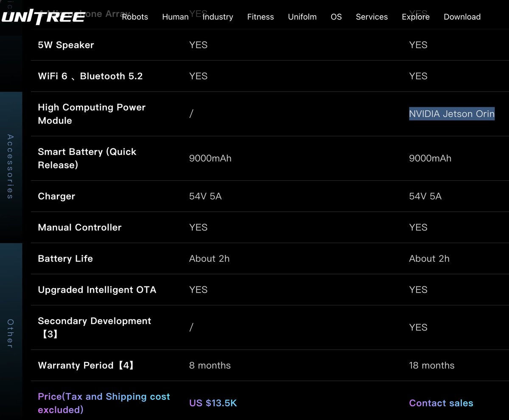This screenshot has height=420, width=509.
Task: Click the Secondary Development【3】 label
Action: [x=94, y=328]
